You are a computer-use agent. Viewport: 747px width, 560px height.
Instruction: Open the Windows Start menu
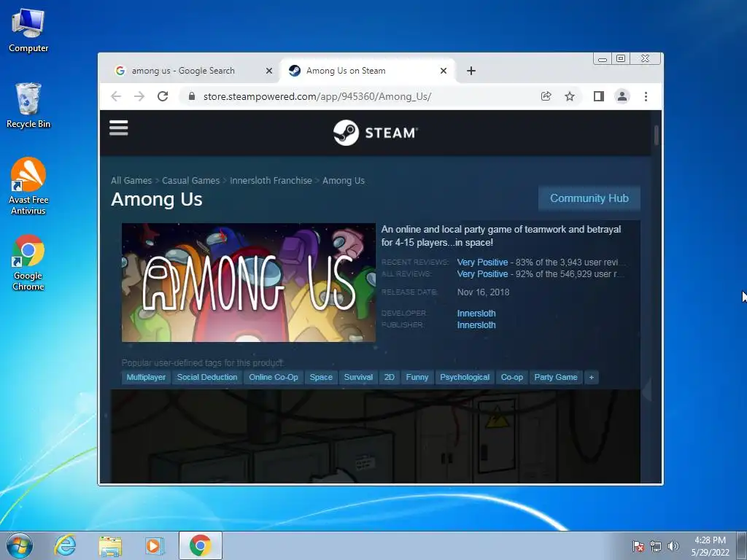pos(19,545)
